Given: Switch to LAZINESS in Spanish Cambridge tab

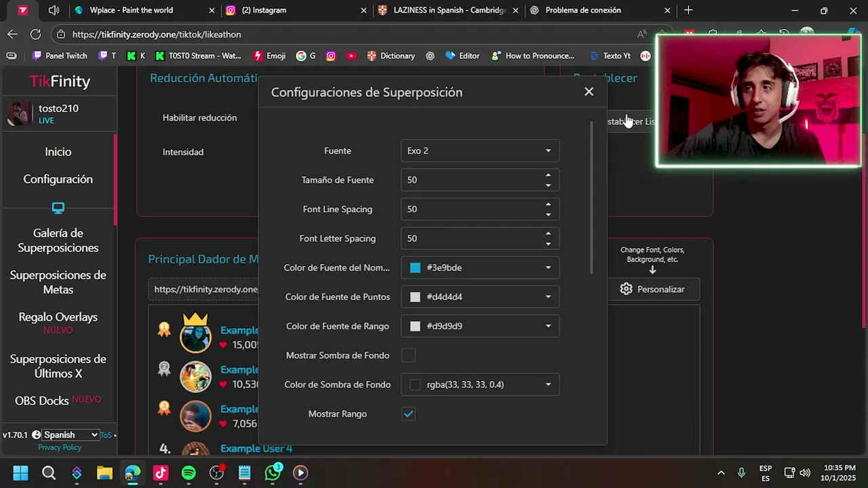Looking at the screenshot, I should click(x=448, y=10).
